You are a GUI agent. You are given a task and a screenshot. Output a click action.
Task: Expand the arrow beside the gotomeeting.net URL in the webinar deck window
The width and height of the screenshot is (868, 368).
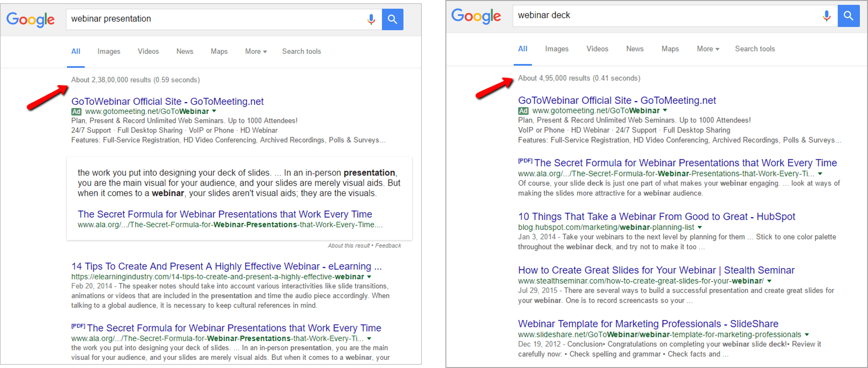665,111
